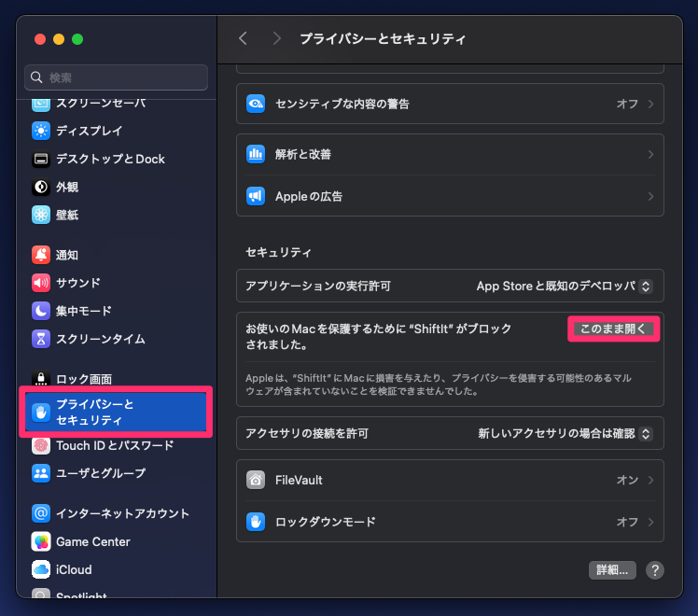Go back with the left chevron button
This screenshot has width=698, height=616.
pos(244,38)
